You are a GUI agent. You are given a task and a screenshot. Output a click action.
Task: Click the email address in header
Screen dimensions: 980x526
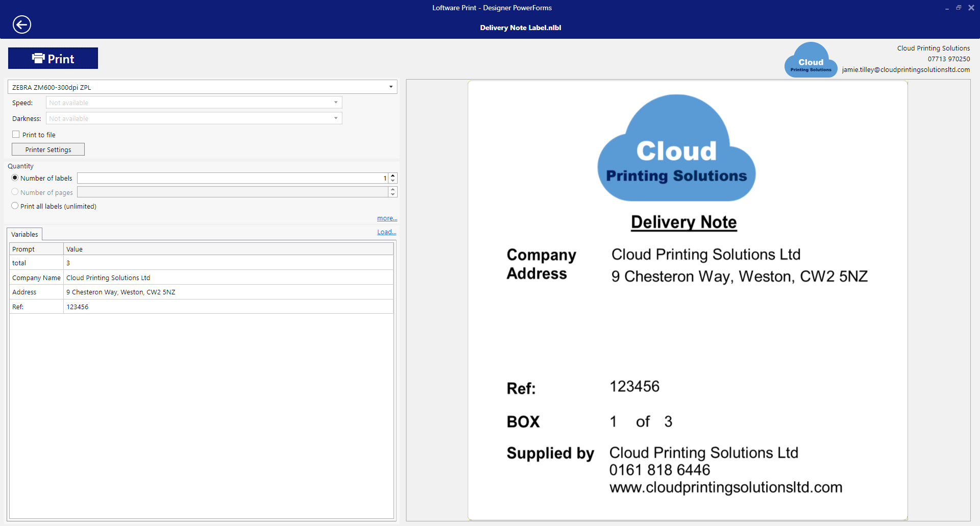(x=906, y=69)
